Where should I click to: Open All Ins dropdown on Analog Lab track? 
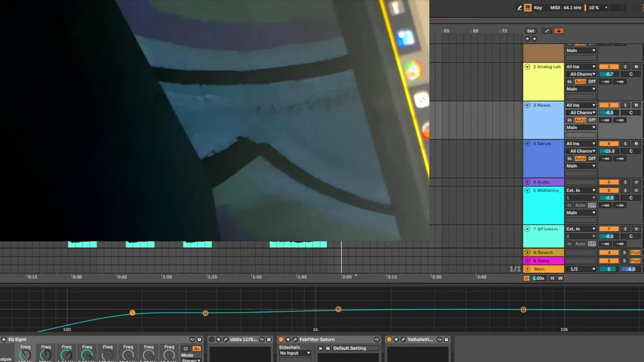[x=581, y=66]
